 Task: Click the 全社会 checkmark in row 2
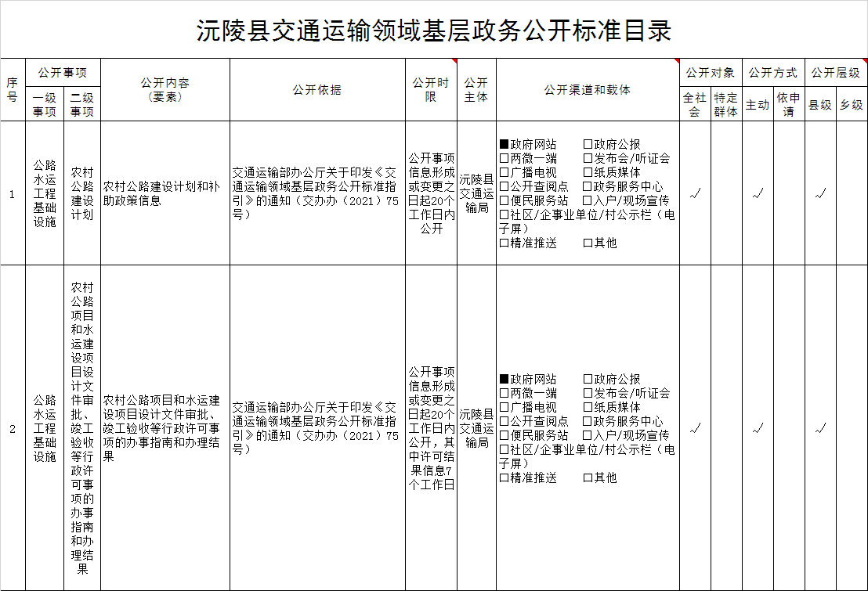coord(694,428)
